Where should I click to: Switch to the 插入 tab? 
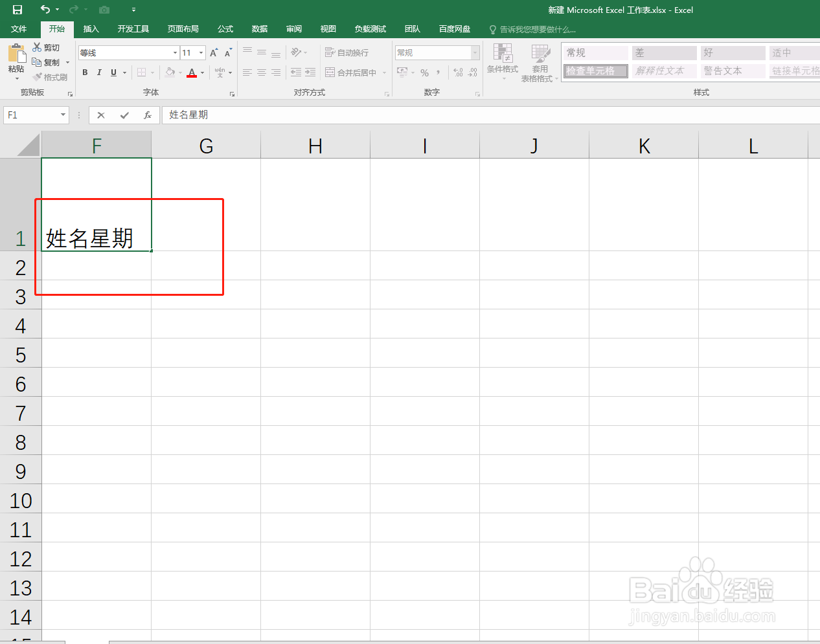point(91,29)
